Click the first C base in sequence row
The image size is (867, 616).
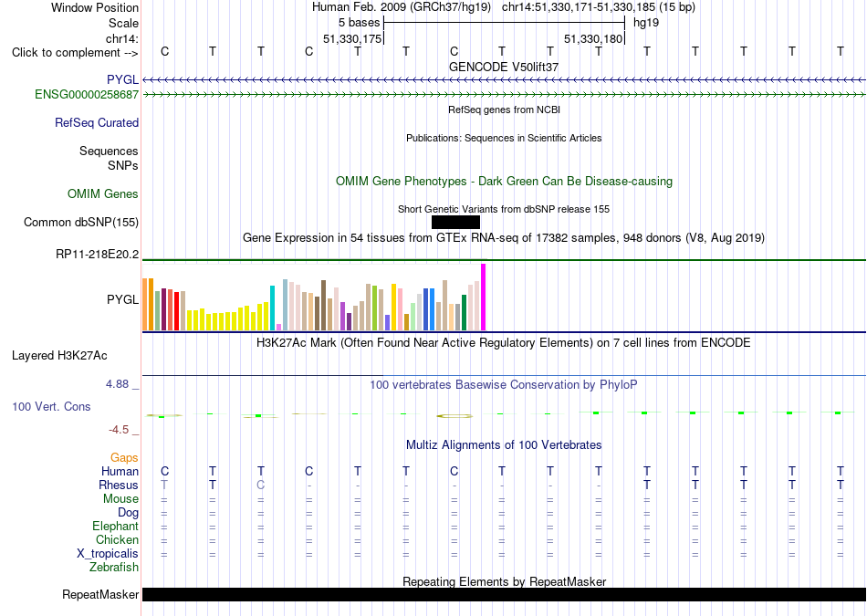(x=165, y=51)
